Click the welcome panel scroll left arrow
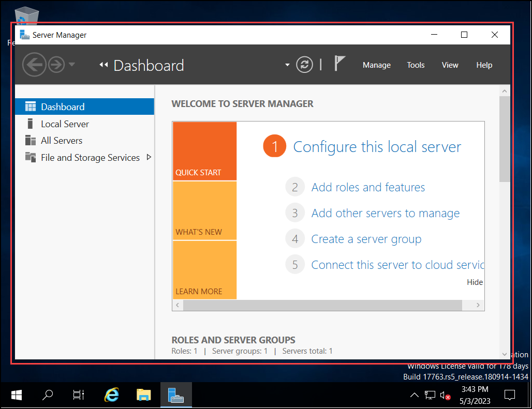Screen dimensions: 532x409 click(x=178, y=305)
